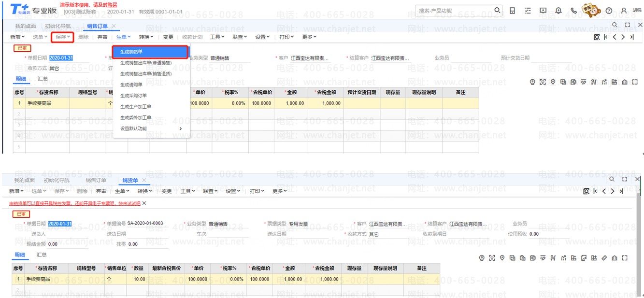Expand the 保存 dropdown in the upper toolbar
This screenshot has width=644, height=298.
coord(63,37)
